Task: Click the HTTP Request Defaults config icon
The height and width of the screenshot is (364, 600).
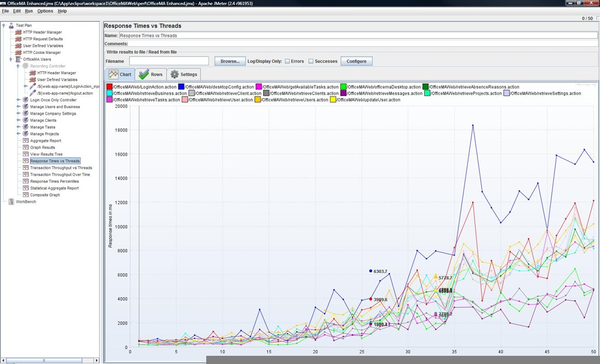Action: click(18, 39)
